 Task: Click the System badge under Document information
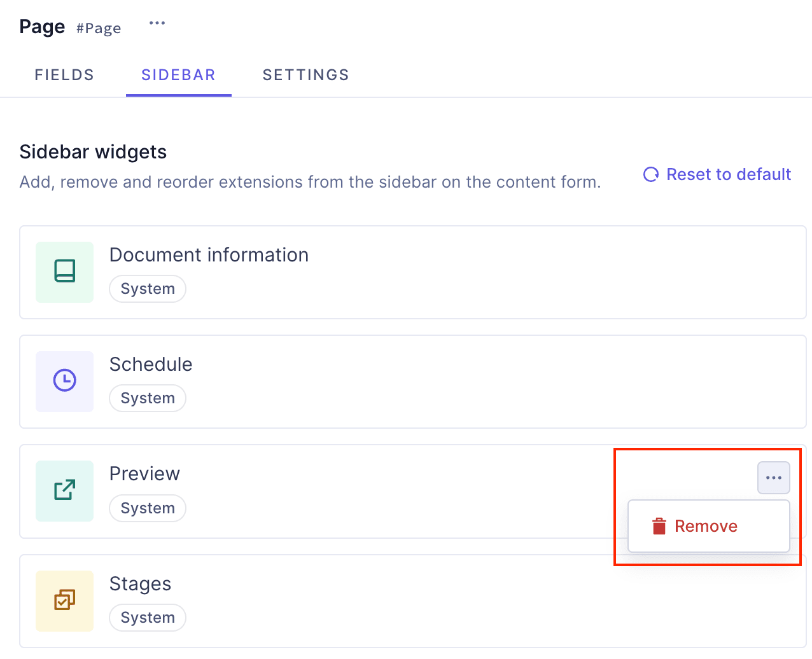148,288
